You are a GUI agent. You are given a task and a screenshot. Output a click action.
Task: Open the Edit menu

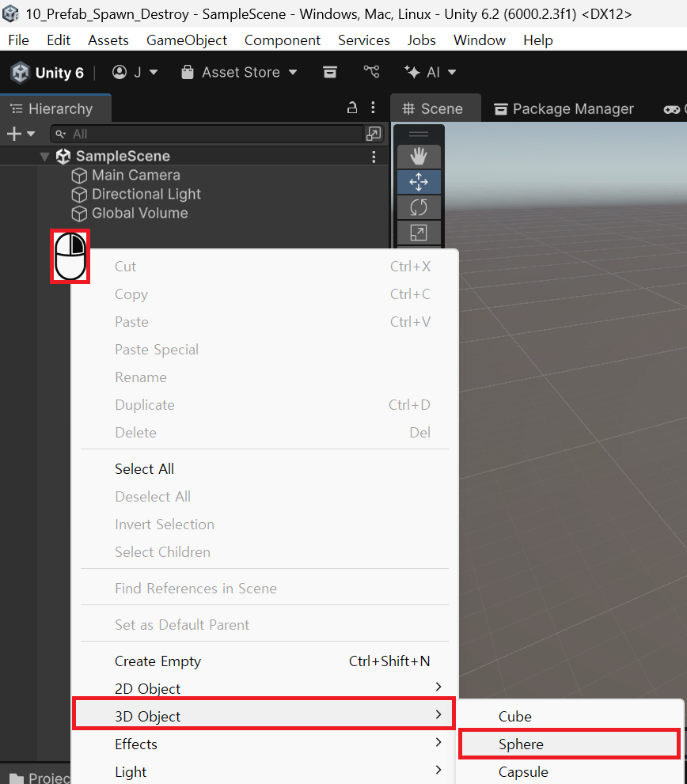pyautogui.click(x=59, y=40)
